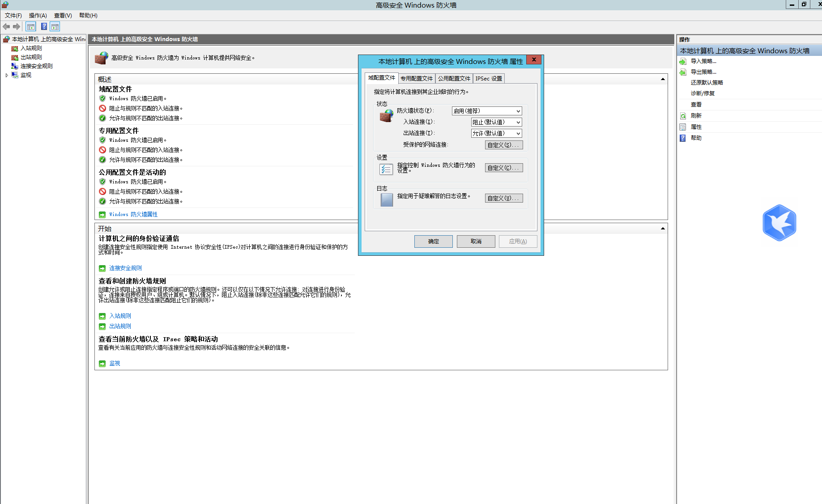Switch to the 专用配置文件 tab

(417, 78)
